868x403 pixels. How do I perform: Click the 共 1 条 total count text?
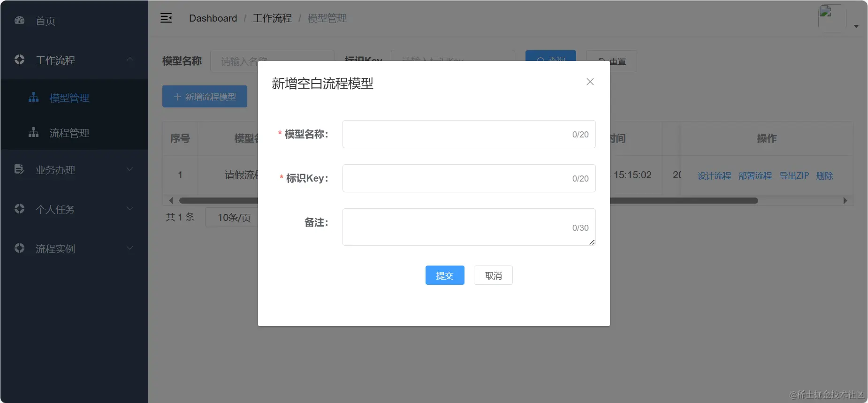point(180,217)
